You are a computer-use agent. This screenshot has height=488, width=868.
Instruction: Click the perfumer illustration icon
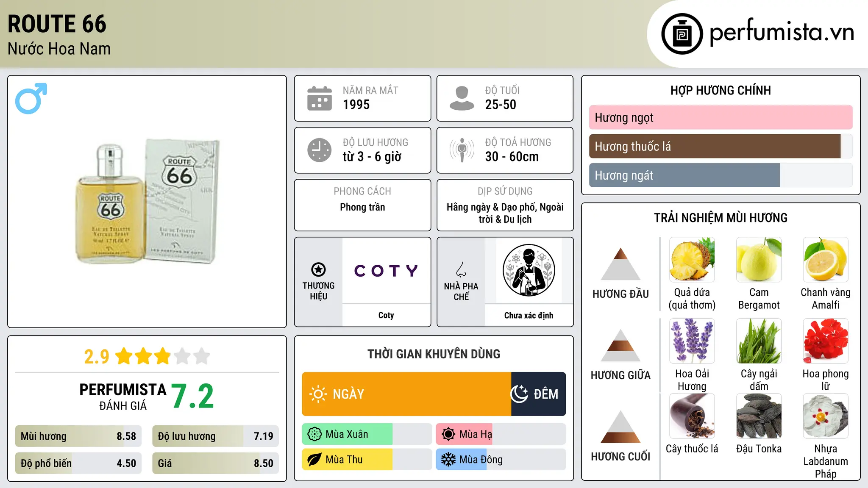529,270
